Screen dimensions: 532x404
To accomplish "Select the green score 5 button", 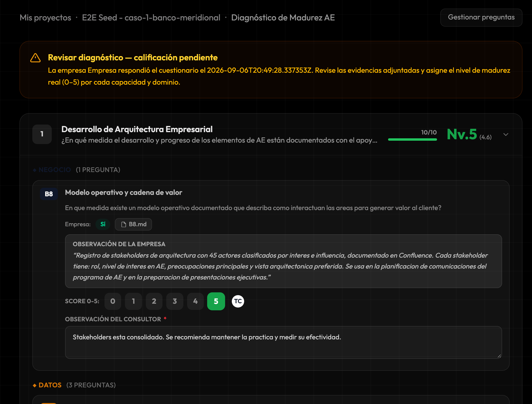I will coord(216,301).
